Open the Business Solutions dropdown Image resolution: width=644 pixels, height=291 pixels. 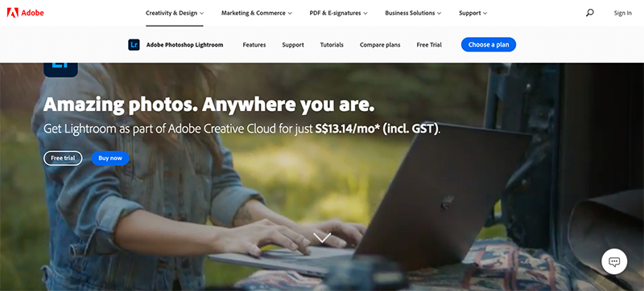pyautogui.click(x=413, y=13)
